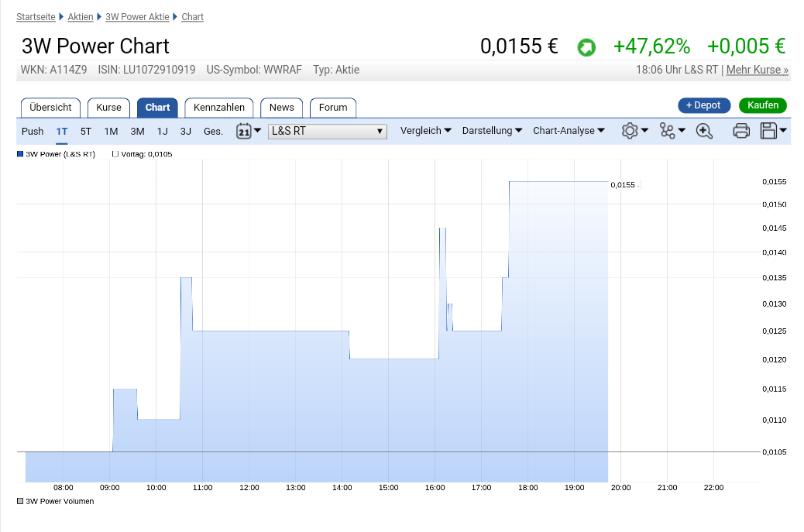Click the 3W Power Aktie breadcrumb
The width and height of the screenshot is (804, 532).
[137, 16]
